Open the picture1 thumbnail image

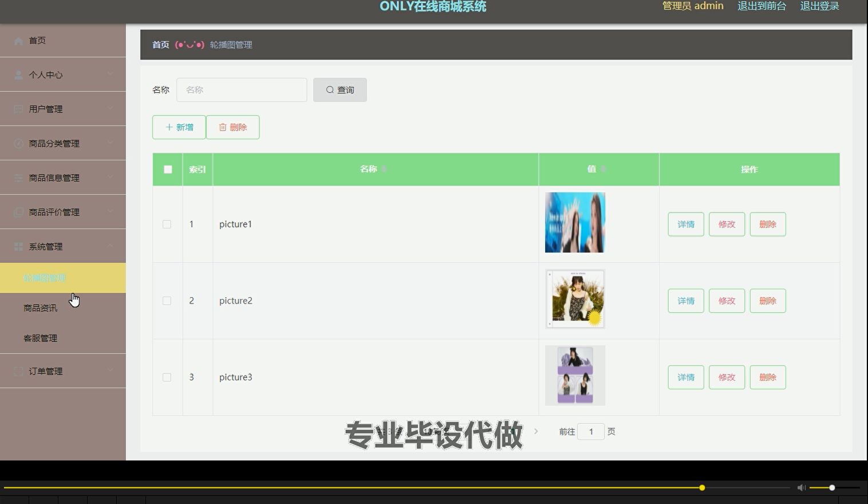pos(575,222)
